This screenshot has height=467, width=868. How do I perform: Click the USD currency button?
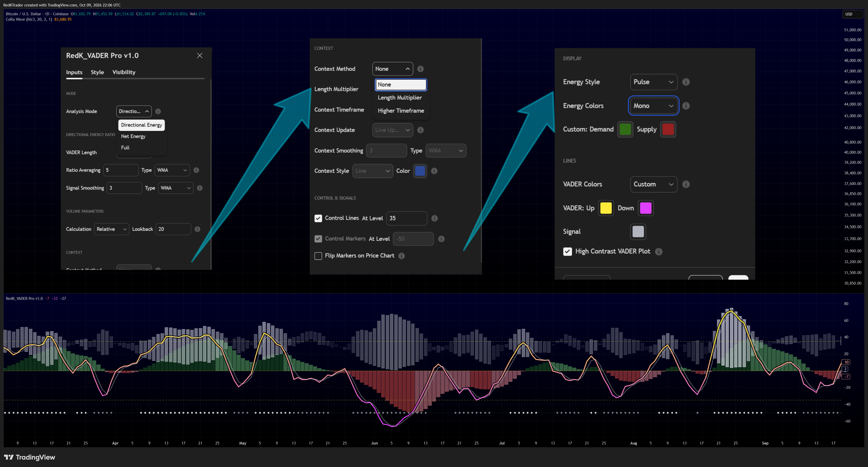(852, 14)
